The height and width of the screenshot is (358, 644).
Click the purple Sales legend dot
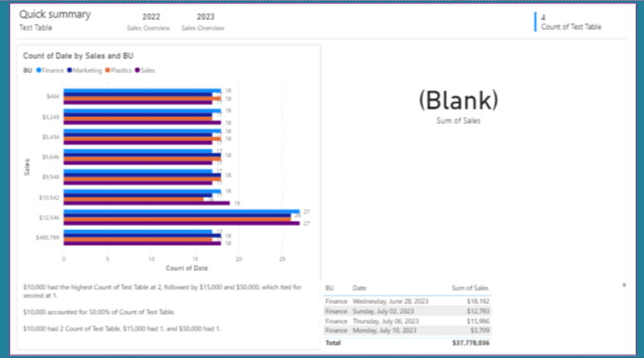(x=139, y=71)
